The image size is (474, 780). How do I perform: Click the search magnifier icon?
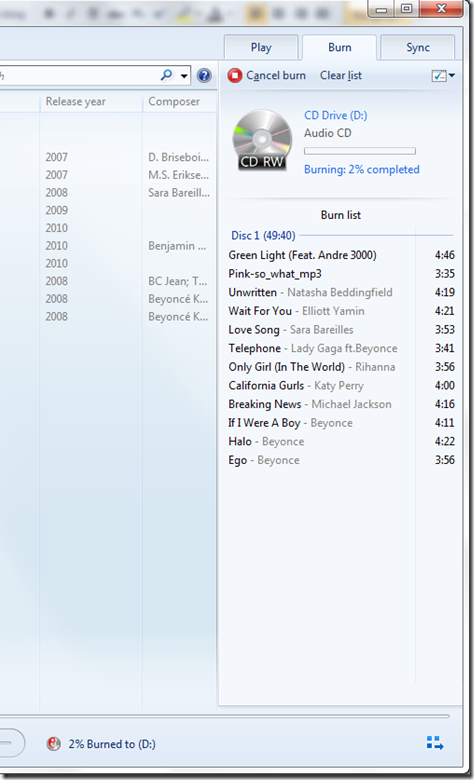167,75
